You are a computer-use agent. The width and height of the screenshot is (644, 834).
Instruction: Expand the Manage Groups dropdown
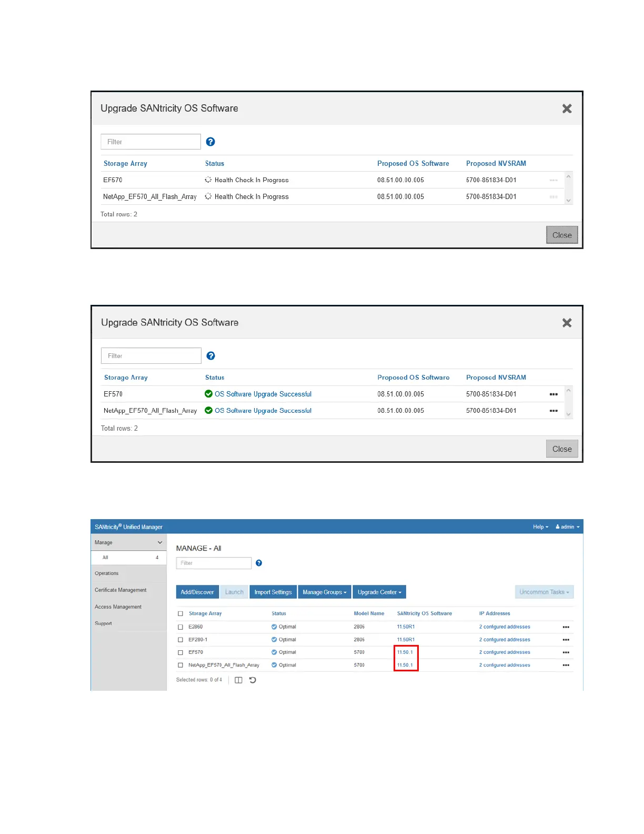pos(325,592)
